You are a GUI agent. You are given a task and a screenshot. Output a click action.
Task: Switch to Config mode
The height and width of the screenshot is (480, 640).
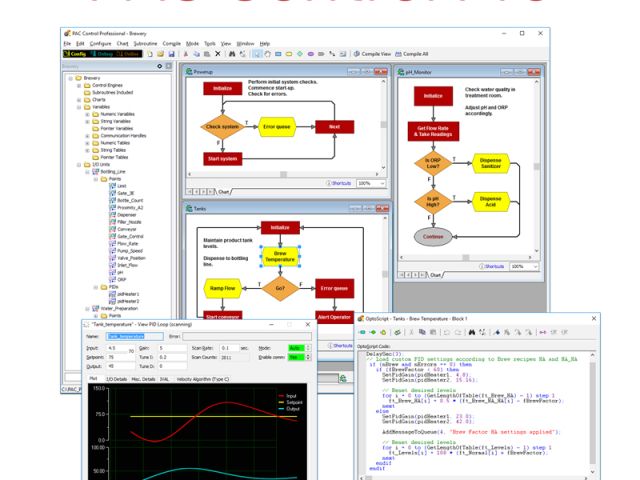coord(77,53)
